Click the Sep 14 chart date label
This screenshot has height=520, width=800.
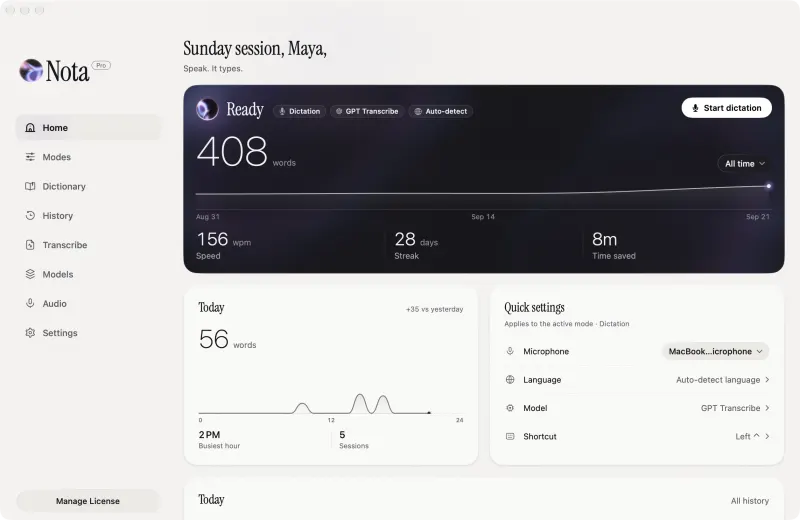483,217
